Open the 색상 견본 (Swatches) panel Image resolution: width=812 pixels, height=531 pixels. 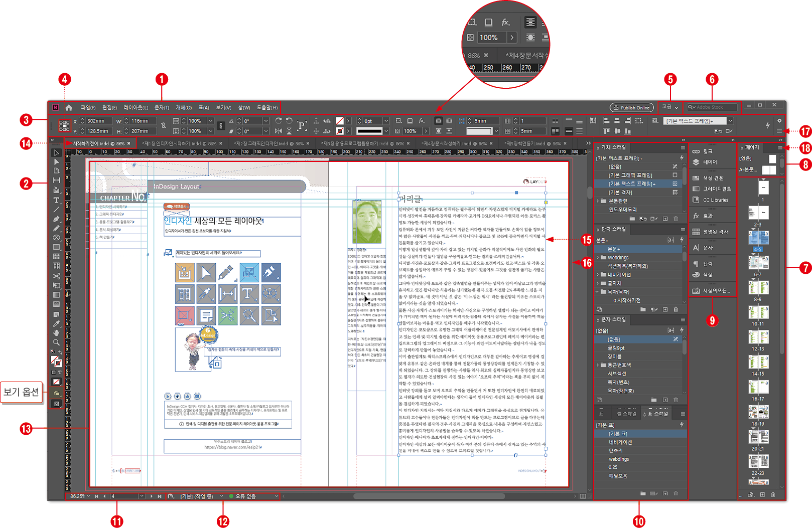(x=708, y=178)
